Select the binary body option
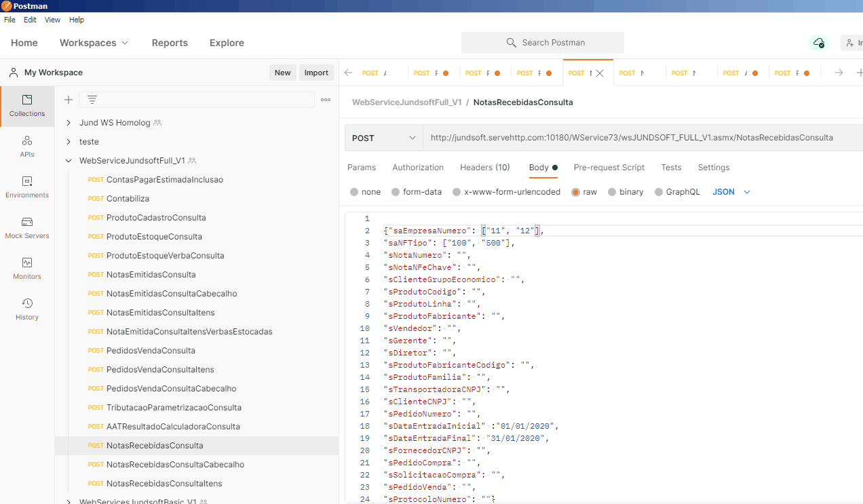Viewport: 863px width, 504px height. click(x=612, y=192)
